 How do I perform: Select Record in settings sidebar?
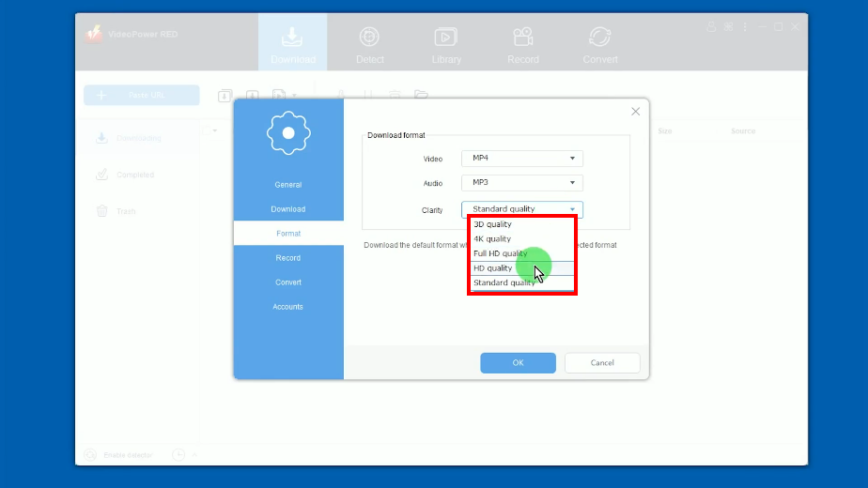click(288, 258)
